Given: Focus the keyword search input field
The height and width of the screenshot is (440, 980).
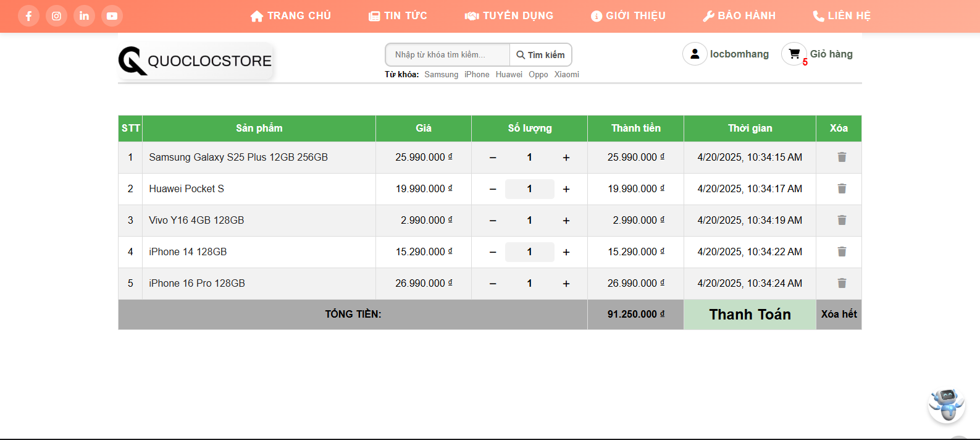Looking at the screenshot, I should [448, 54].
